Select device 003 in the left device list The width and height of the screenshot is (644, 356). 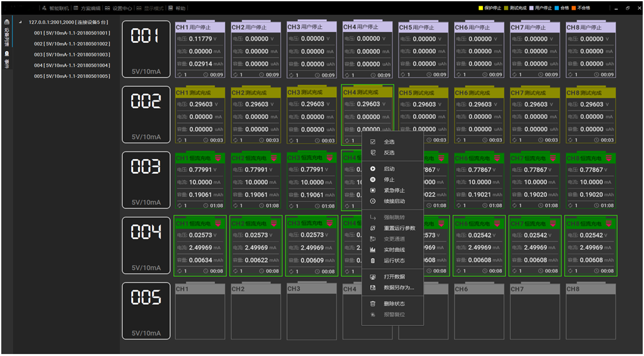click(x=71, y=54)
